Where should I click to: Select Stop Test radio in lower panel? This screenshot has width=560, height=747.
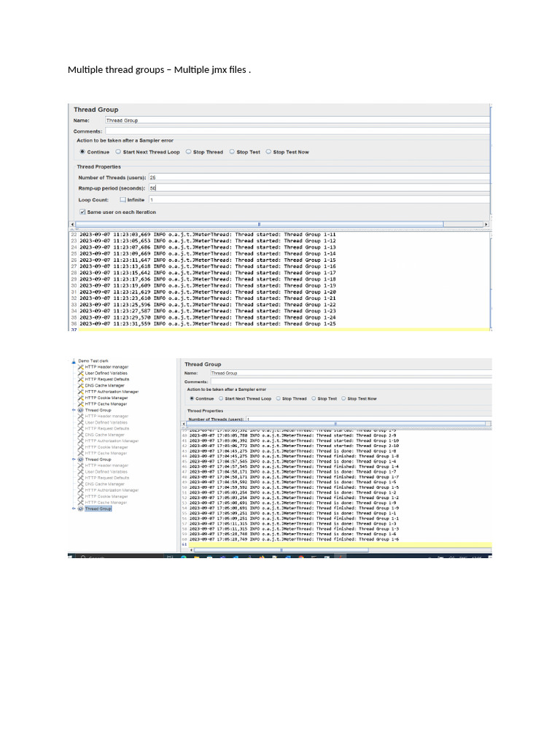pyautogui.click(x=314, y=399)
